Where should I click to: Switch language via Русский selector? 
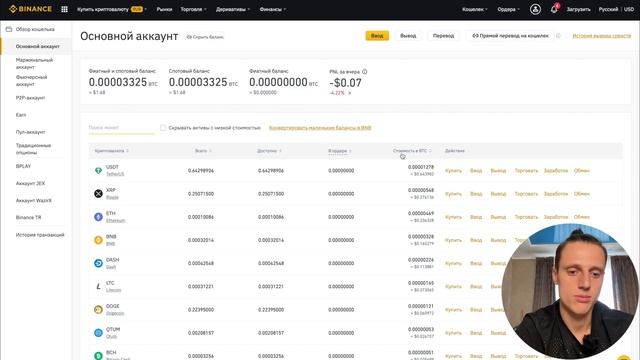pos(608,9)
